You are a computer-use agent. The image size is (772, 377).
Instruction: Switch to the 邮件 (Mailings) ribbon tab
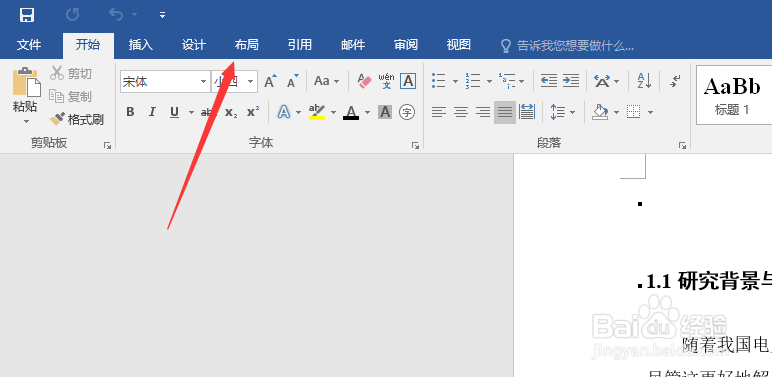pos(353,45)
